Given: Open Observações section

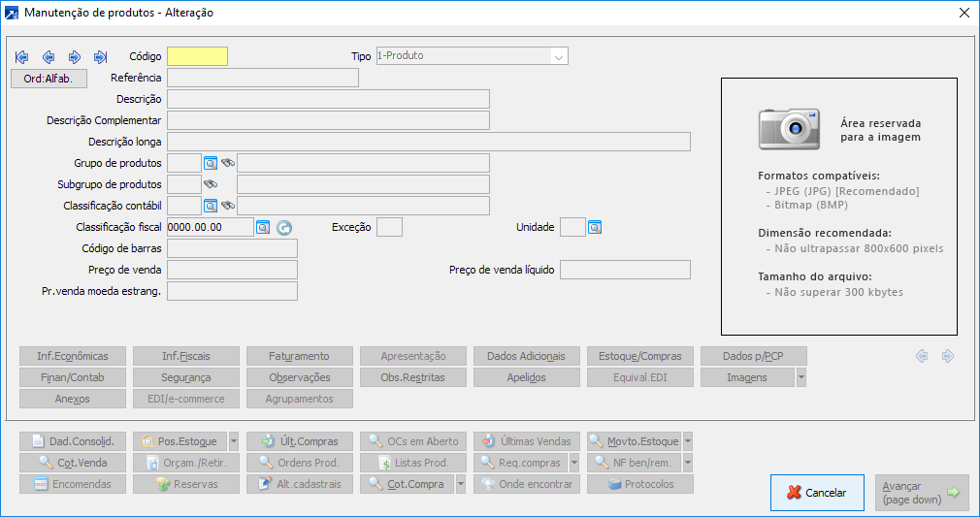Looking at the screenshot, I should coord(300,377).
